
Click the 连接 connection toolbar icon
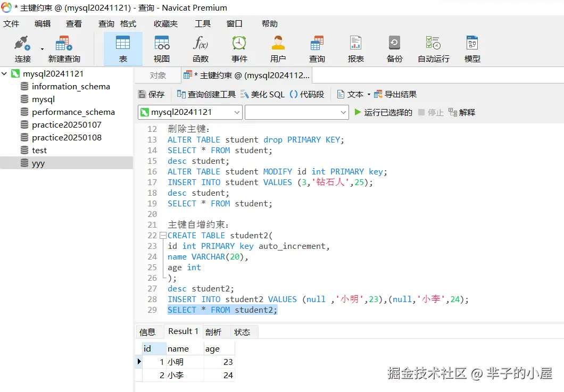[x=22, y=48]
